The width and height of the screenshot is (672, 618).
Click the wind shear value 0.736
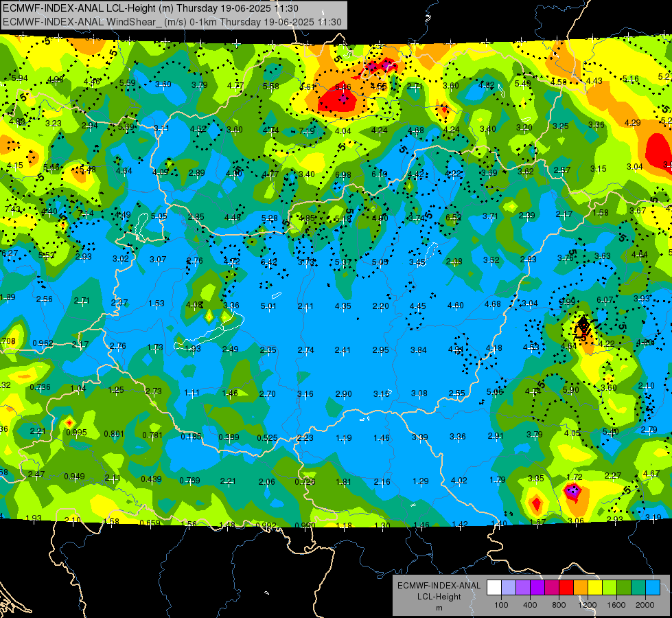pyautogui.click(x=40, y=387)
